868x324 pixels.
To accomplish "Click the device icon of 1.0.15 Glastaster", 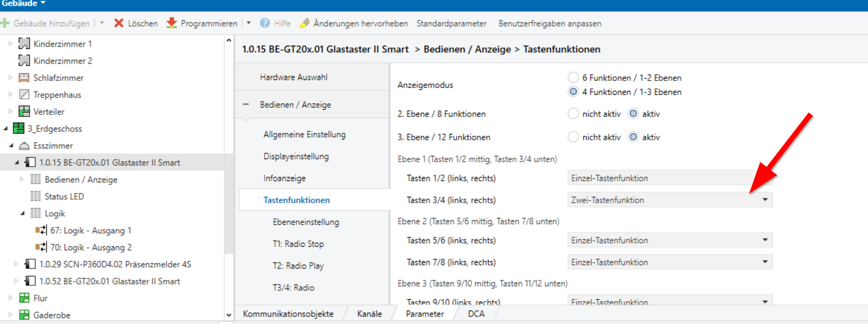I will point(30,162).
